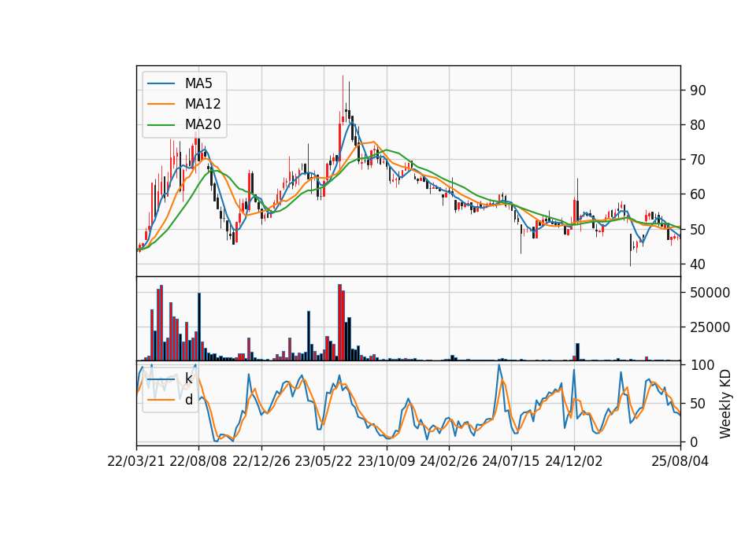This screenshot has width=756, height=543.
Task: Click the d legend label in KD panel
Action: (189, 400)
